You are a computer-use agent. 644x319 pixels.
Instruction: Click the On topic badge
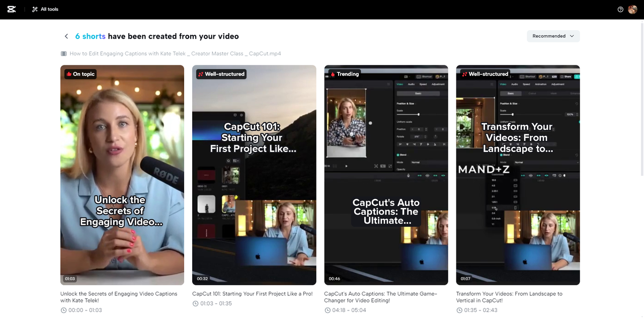tap(80, 74)
